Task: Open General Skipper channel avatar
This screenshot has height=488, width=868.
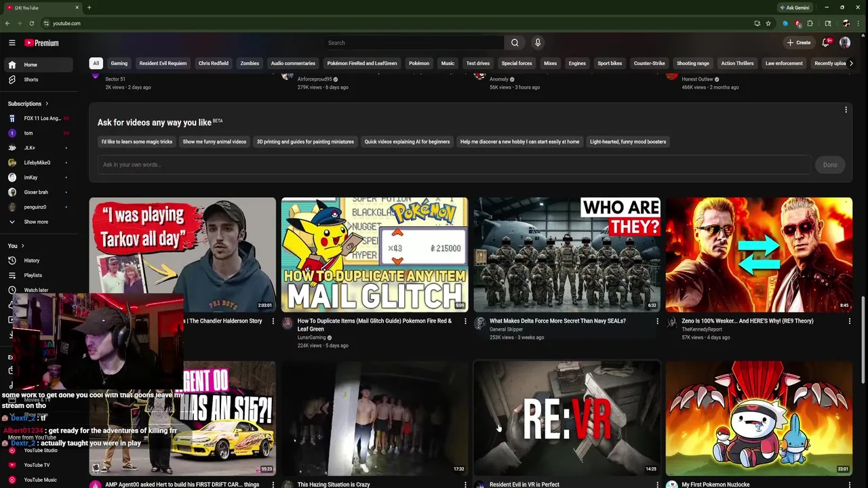Action: 479,323
